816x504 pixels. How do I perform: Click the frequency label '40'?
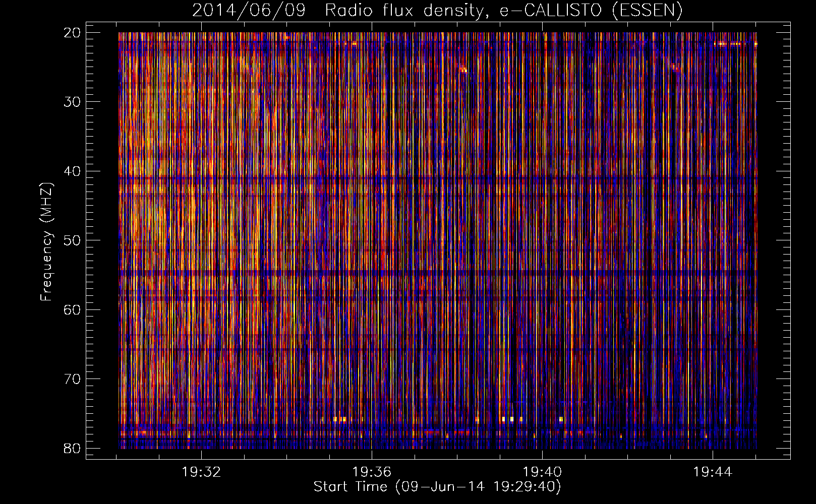(72, 171)
